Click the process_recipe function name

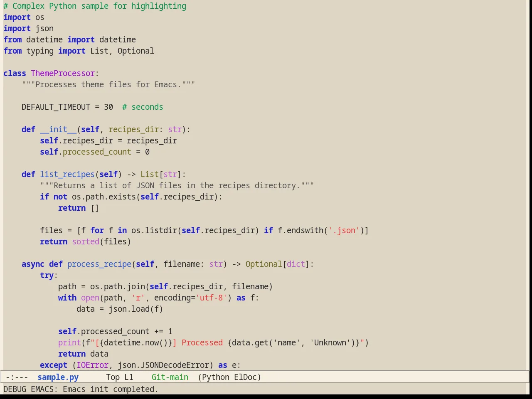pos(99,264)
